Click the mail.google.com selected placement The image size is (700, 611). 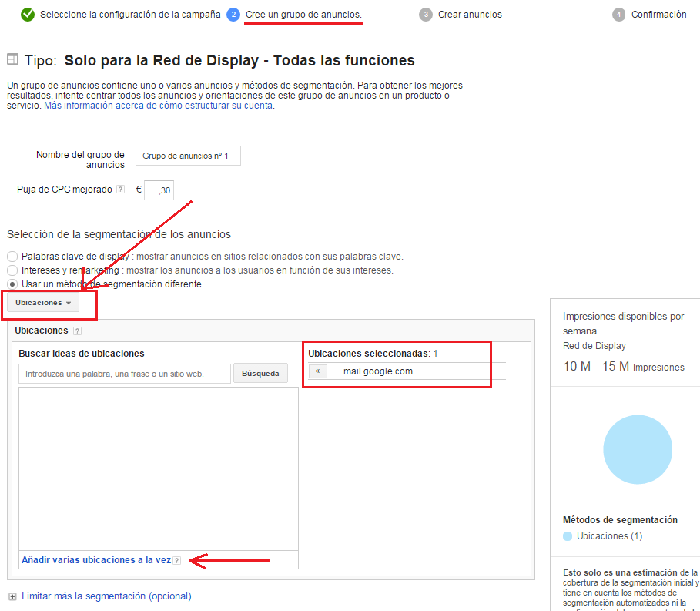coord(377,371)
